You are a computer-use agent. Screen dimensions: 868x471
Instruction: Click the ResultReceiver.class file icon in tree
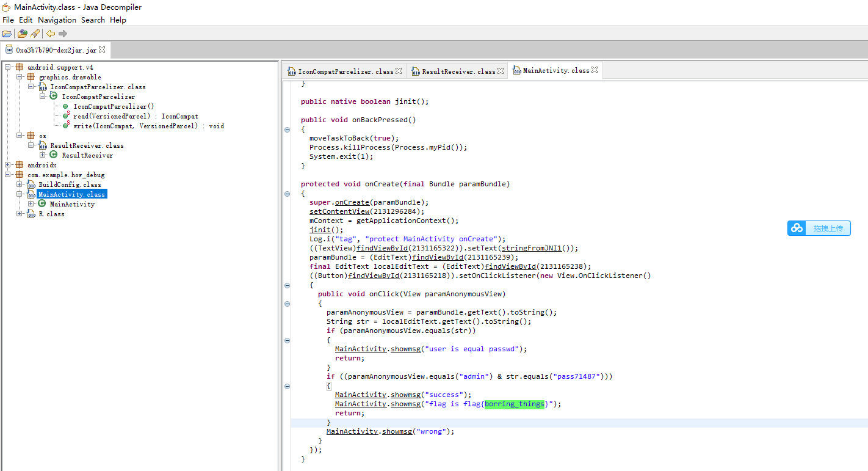click(43, 145)
